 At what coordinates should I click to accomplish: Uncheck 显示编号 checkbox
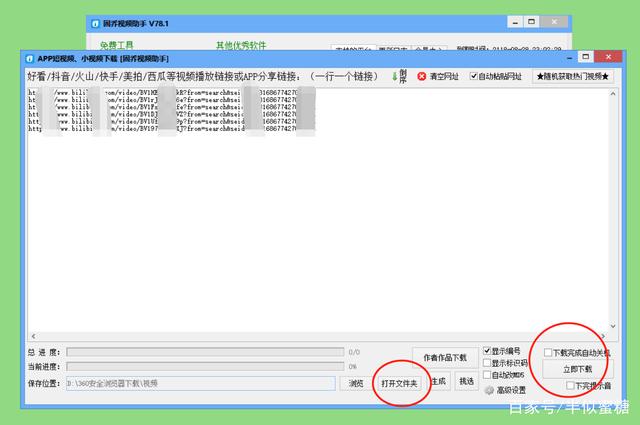pos(487,351)
